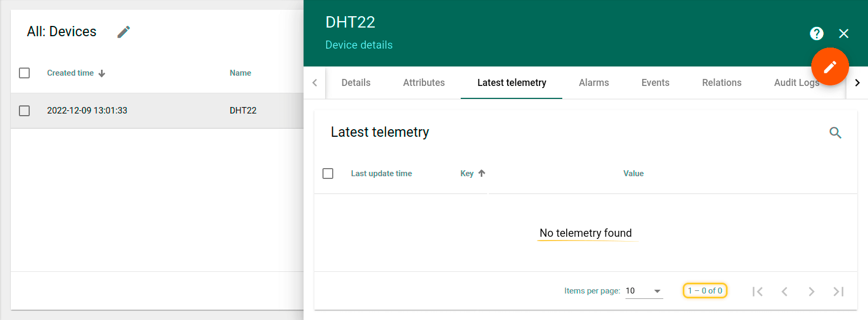The width and height of the screenshot is (868, 320).
Task: Click the orange edit floating button
Action: (x=829, y=66)
